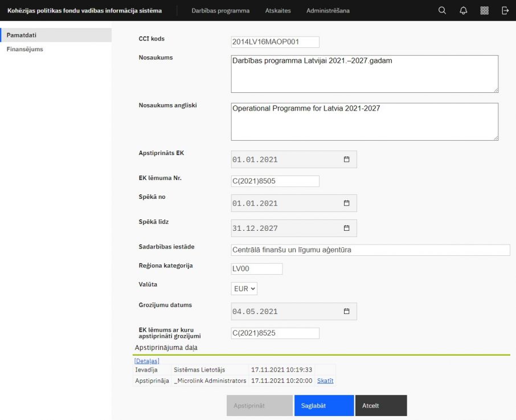
Task: Select the Pamatdati sidebar tab
Action: coord(22,35)
